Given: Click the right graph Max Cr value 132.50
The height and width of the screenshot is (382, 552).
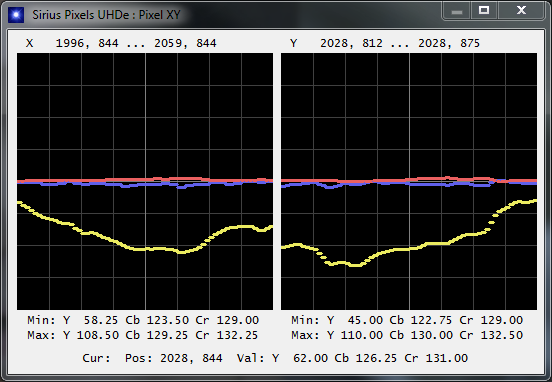Looking at the screenshot, I should point(502,335).
